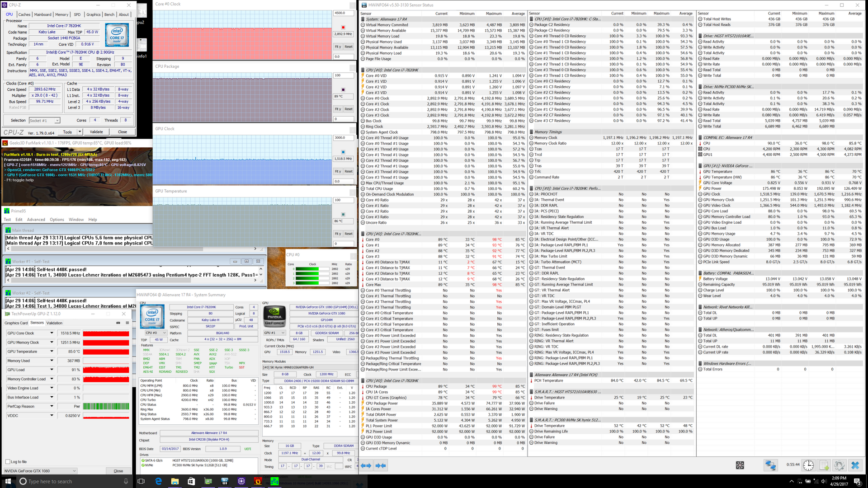
Task: Click red color swatch on Core #0 Clock graph
Action: (x=343, y=27)
